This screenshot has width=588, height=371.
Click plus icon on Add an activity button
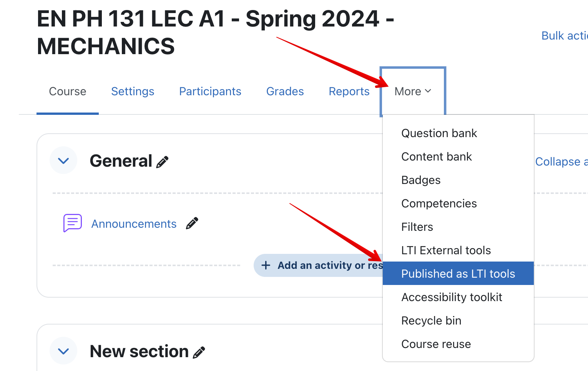[x=266, y=265]
